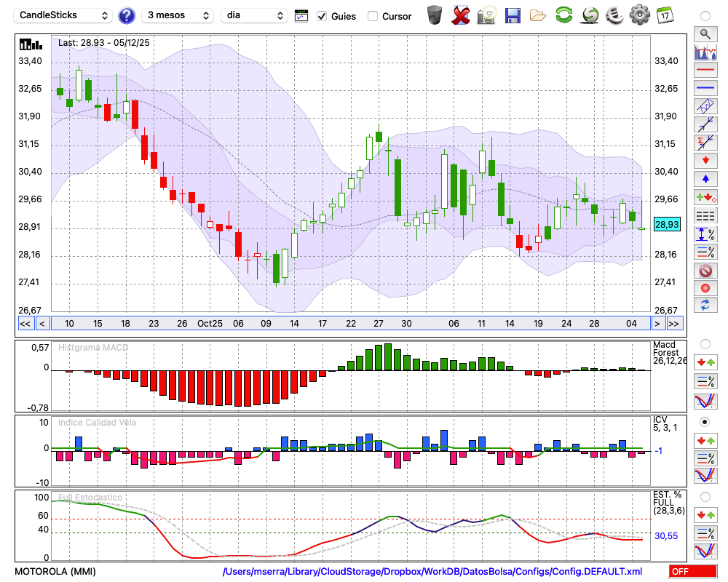The width and height of the screenshot is (728, 582).
Task: Enable the Cursor checkbox
Action: point(373,16)
